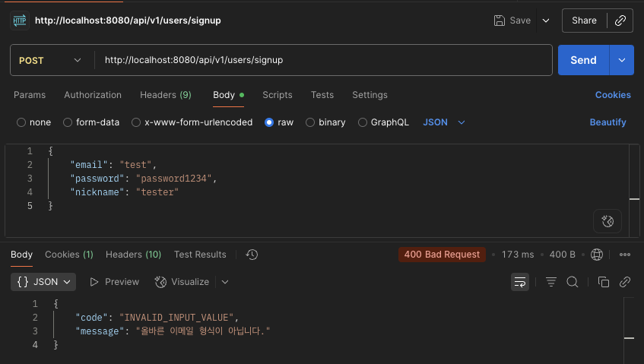Open the Tests tab
Screen dimensions: 644x364
[322, 95]
